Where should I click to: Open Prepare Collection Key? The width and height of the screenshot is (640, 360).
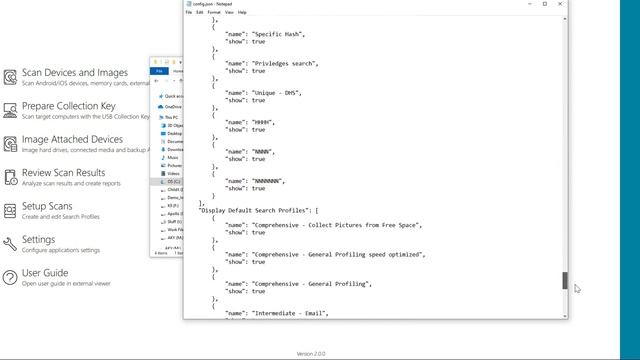(x=69, y=106)
